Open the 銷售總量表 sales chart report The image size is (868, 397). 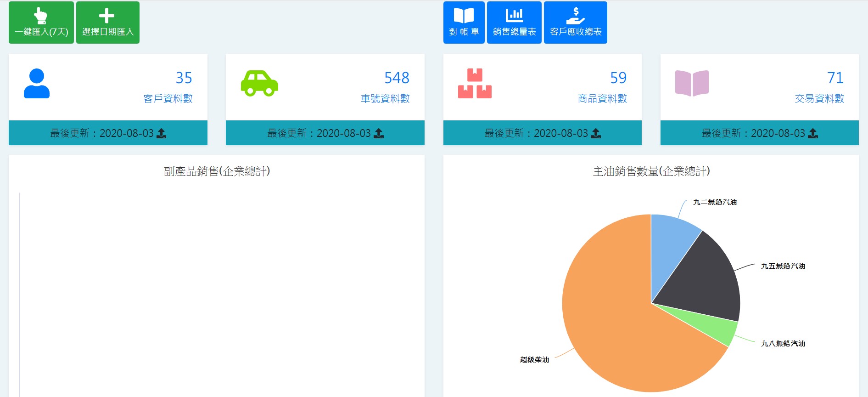(x=514, y=23)
